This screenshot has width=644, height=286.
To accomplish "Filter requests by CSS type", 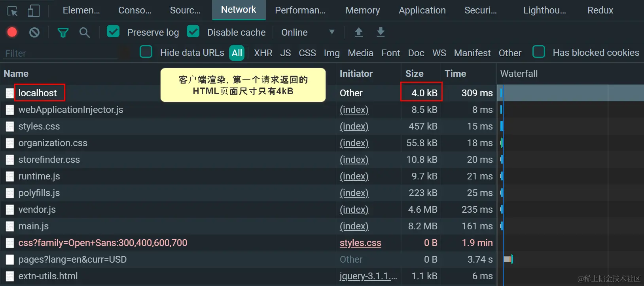I will pos(307,53).
